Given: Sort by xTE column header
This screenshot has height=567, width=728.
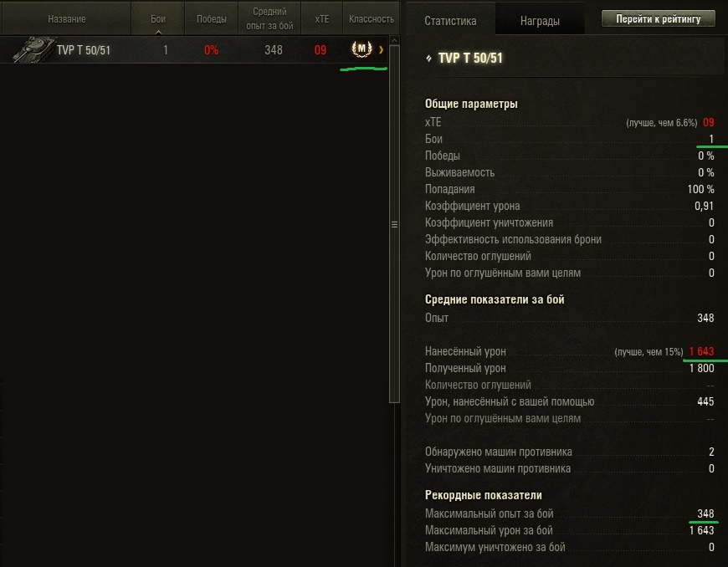Looking at the screenshot, I should point(322,19).
